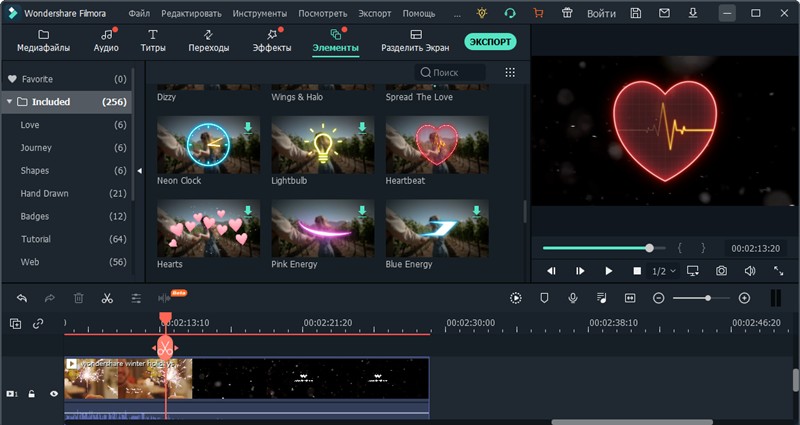Image resolution: width=800 pixels, height=425 pixels.
Task: Collapse the Included folder in sidebar
Action: [x=10, y=102]
